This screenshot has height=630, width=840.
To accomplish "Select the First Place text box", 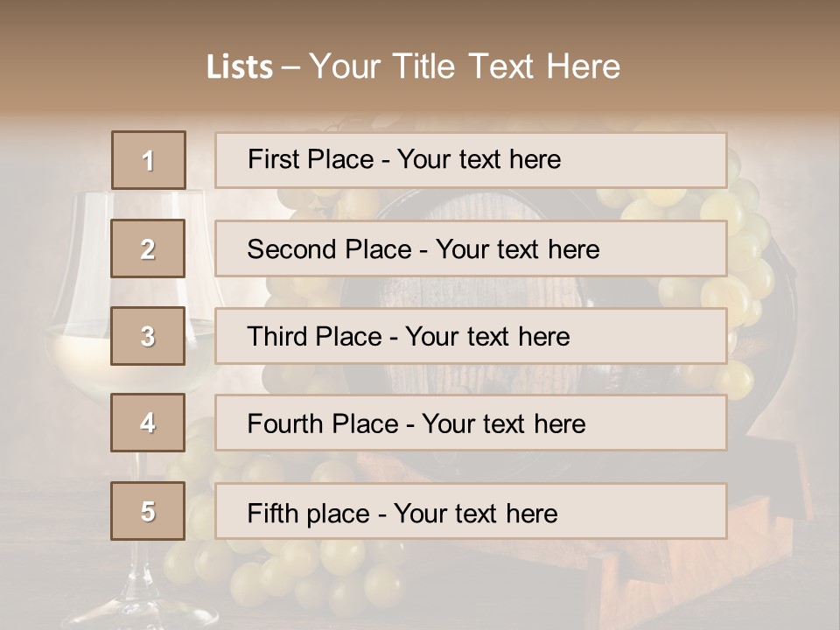I will pyautogui.click(x=471, y=160).
